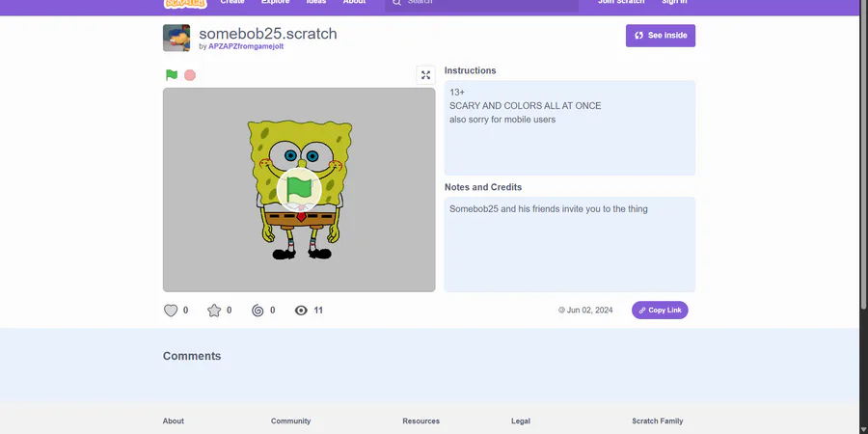The height and width of the screenshot is (434, 868).
Task: Click the Scratch logo in the navbar
Action: click(x=185, y=3)
